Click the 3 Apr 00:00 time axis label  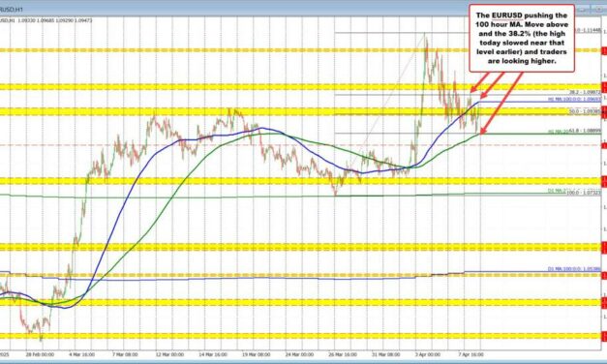tap(428, 354)
